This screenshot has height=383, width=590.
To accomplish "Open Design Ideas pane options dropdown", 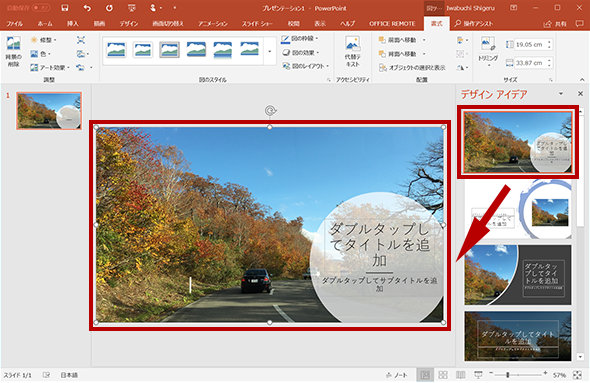I will pos(561,94).
